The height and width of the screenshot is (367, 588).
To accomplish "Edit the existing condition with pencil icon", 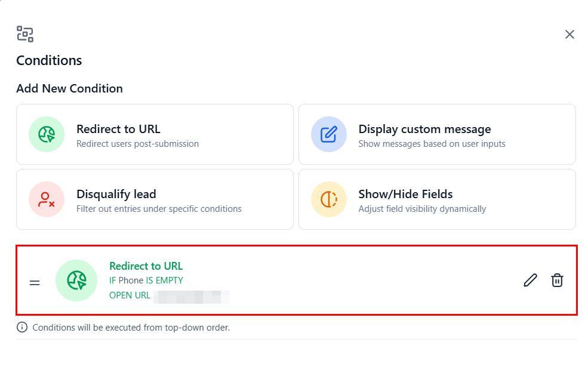I will (x=530, y=280).
